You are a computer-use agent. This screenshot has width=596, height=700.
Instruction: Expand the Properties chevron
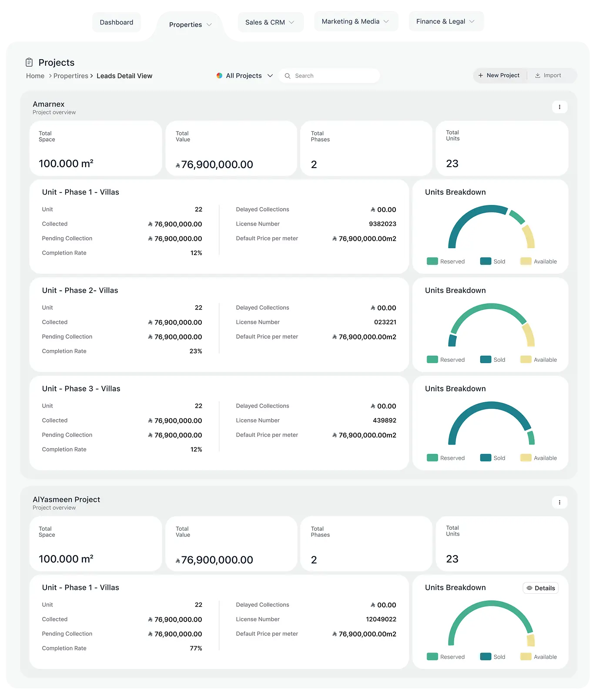pyautogui.click(x=209, y=25)
